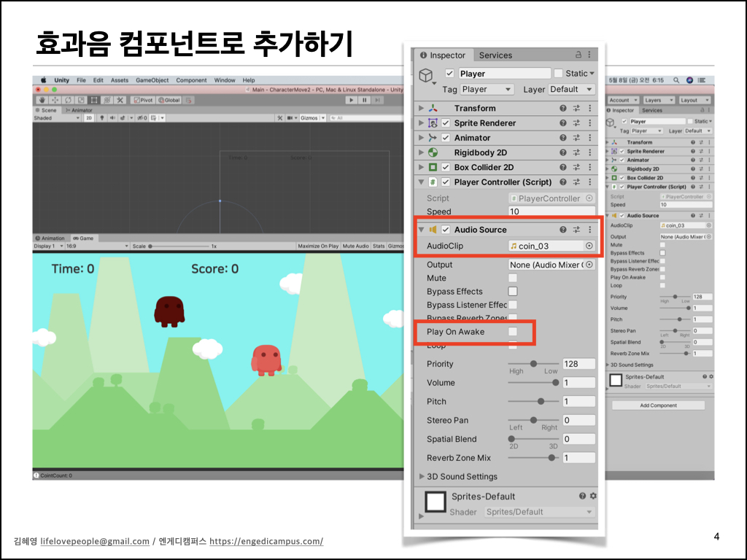The image size is (747, 560).
Task: Select the Hand tool in Unity toolbar
Action: tap(42, 100)
